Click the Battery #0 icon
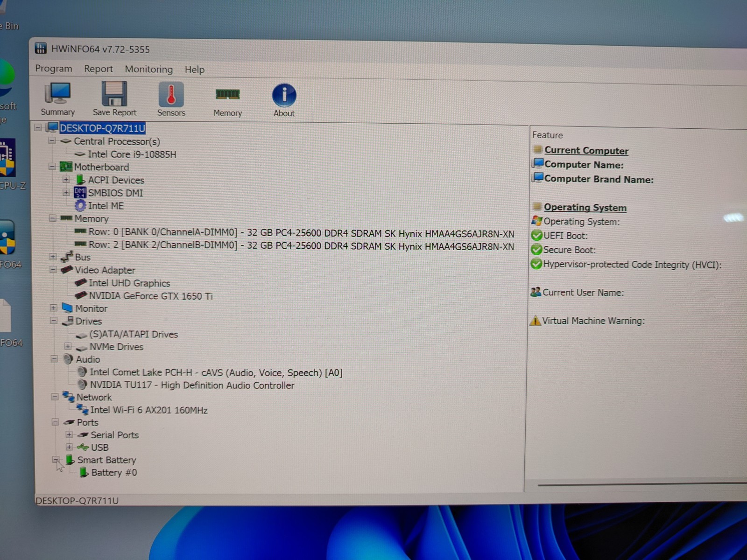The height and width of the screenshot is (560, 747). click(x=84, y=472)
